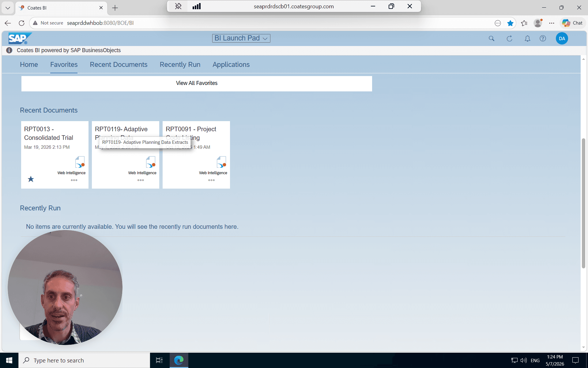Switch to the Recent Documents tab
This screenshot has width=588, height=368.
click(x=119, y=64)
